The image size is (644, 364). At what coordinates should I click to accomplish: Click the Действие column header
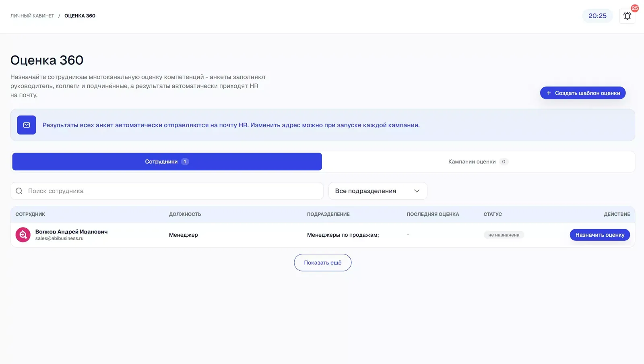click(617, 214)
